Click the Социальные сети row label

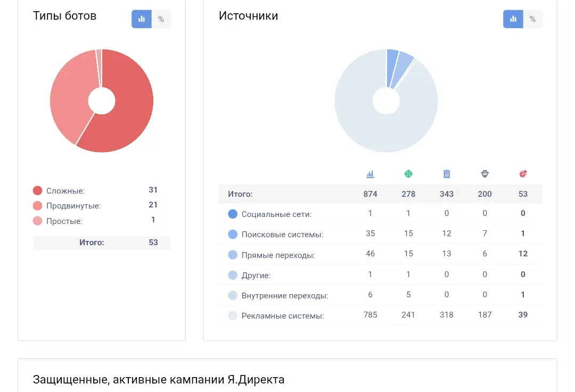point(276,214)
